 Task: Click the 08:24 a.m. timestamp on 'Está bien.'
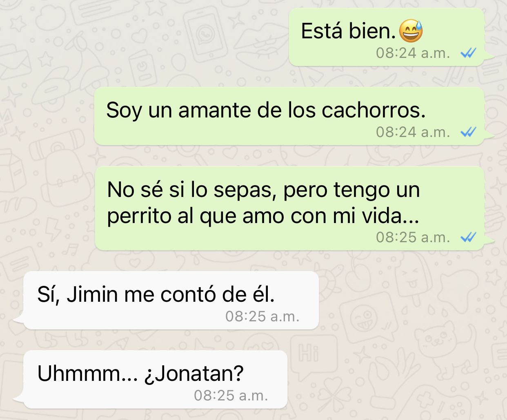413,53
